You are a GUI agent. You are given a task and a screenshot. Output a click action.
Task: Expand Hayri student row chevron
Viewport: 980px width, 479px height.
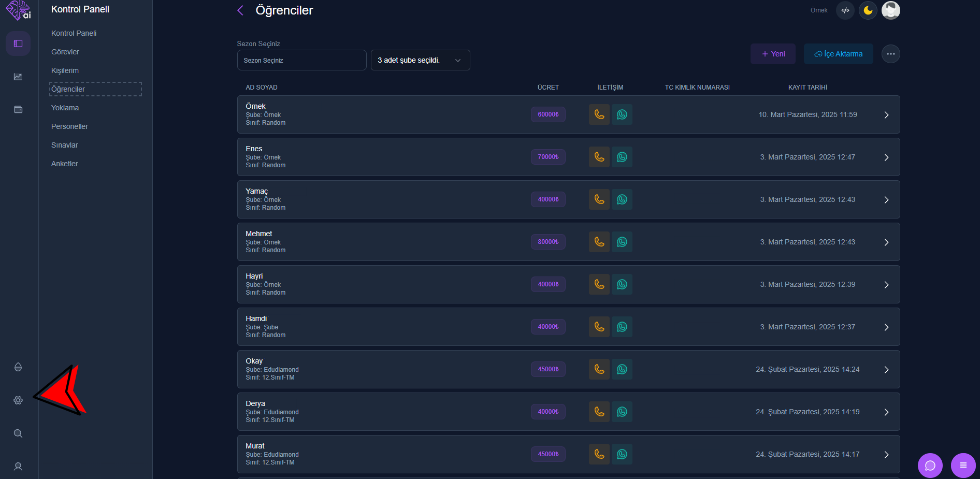point(886,285)
